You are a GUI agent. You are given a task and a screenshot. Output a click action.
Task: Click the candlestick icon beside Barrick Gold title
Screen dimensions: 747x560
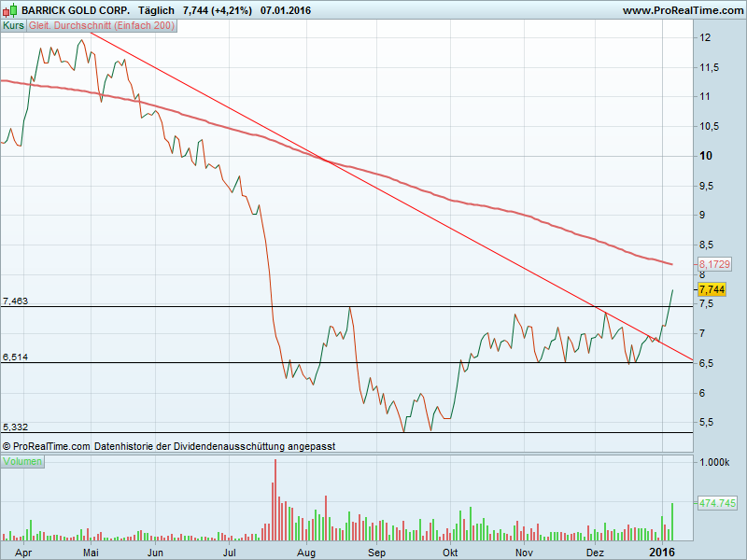pos(10,10)
